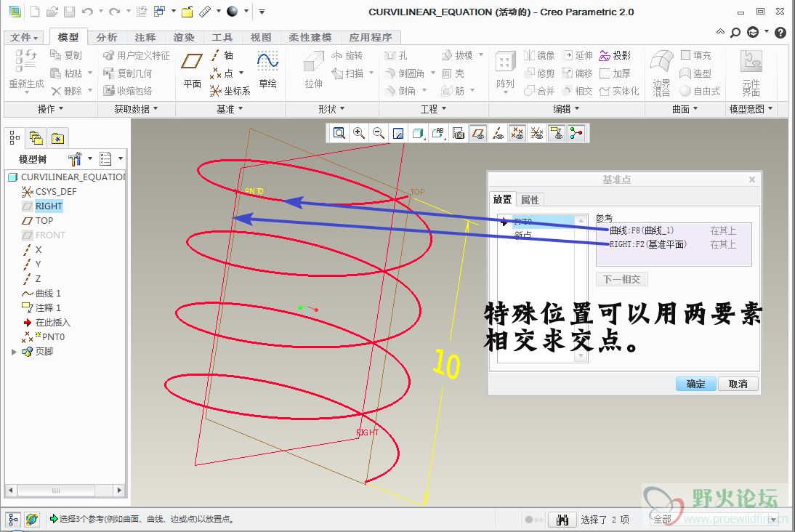Open the Sketch (草绘) tool
The height and width of the screenshot is (532, 795).
tap(267, 69)
